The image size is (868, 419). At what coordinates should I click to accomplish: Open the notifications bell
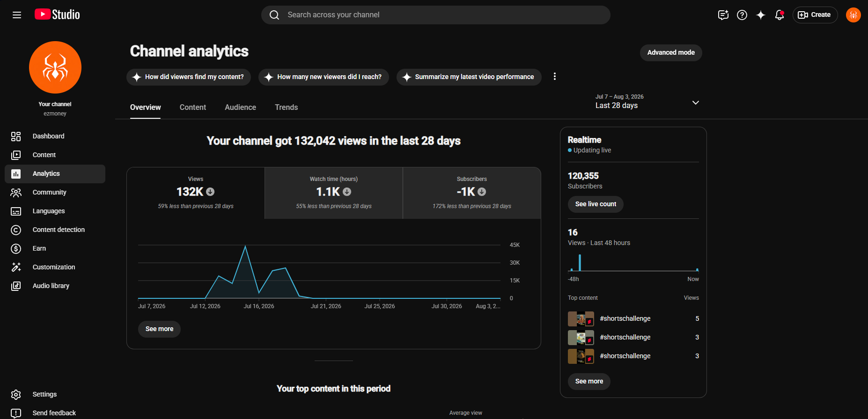pyautogui.click(x=780, y=15)
